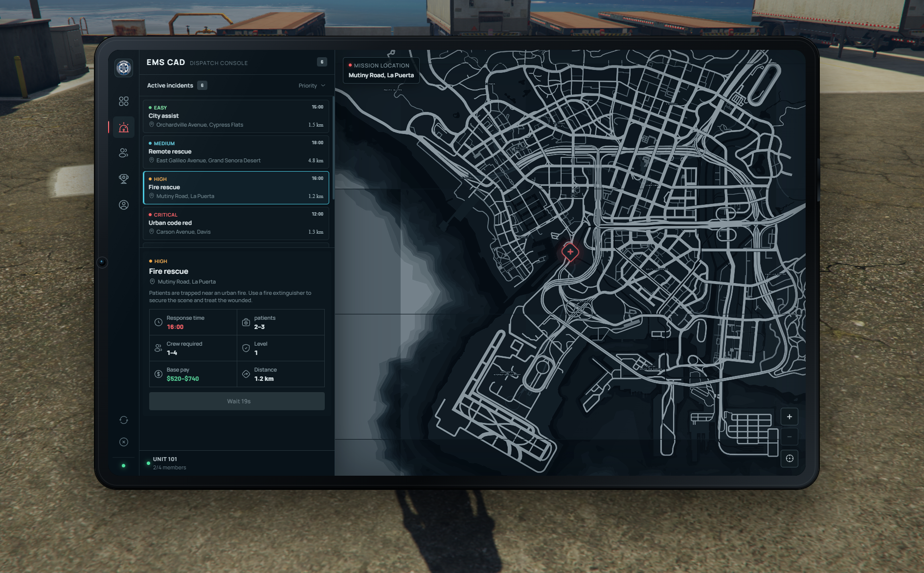924x573 pixels.
Task: Zoom out the map with the minus button
Action: tap(789, 437)
